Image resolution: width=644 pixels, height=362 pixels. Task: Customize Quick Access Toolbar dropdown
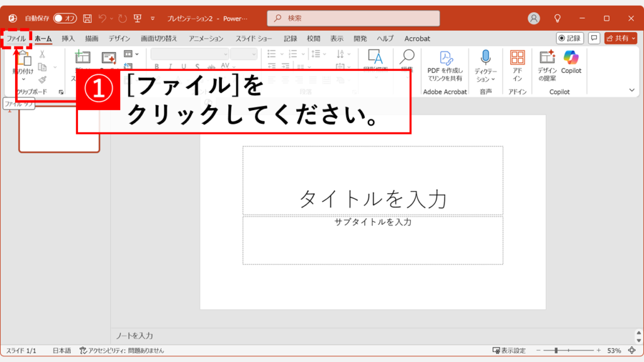153,18
